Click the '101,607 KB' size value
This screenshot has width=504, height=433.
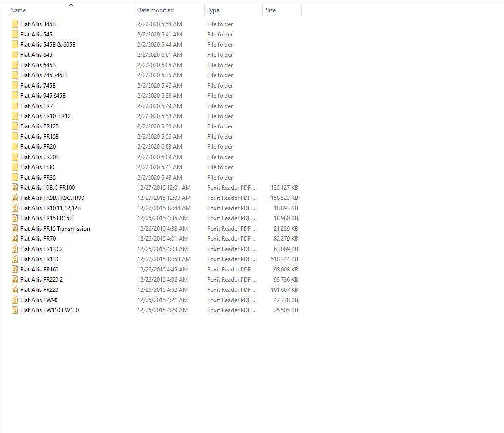[284, 290]
